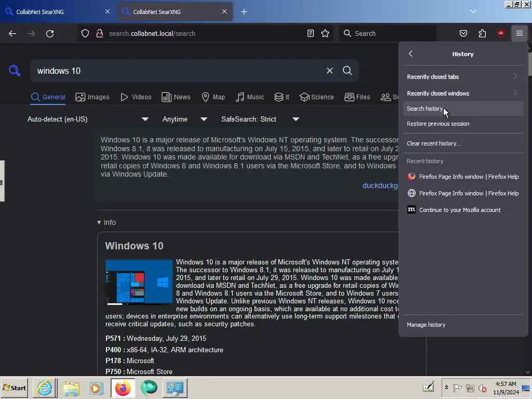This screenshot has height=399, width=532.
Task: Open the tracking protection shield icon
Action: [85, 33]
